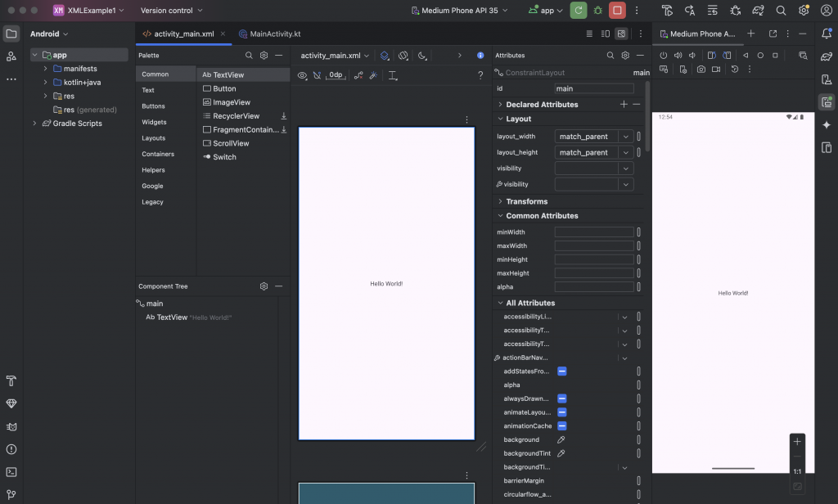
Task: Expand the Declared Attributes section
Action: coord(500,105)
